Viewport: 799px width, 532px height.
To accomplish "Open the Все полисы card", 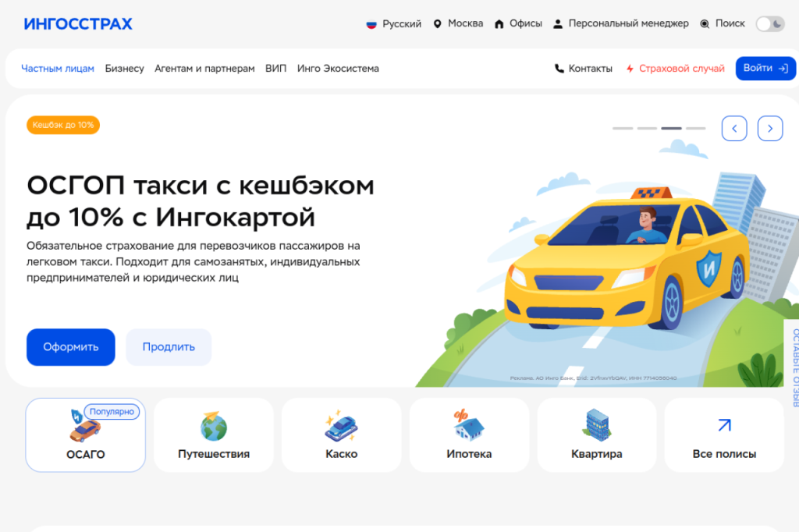I will point(724,434).
